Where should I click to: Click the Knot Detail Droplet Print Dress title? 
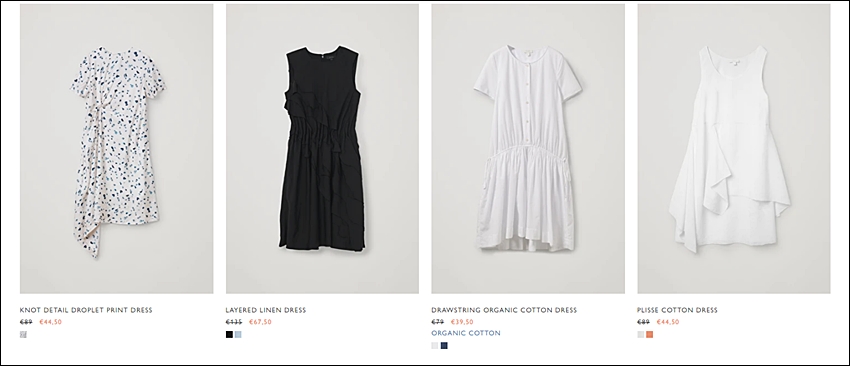point(86,310)
